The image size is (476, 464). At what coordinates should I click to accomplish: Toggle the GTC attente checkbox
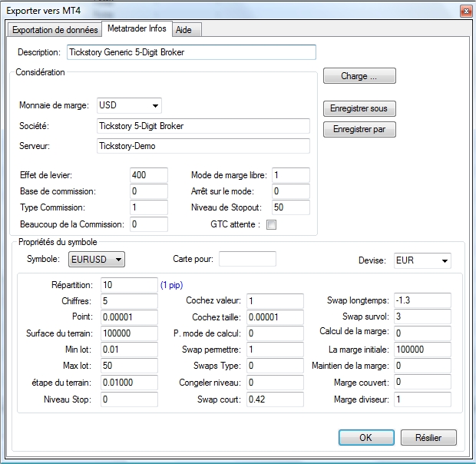tap(271, 224)
